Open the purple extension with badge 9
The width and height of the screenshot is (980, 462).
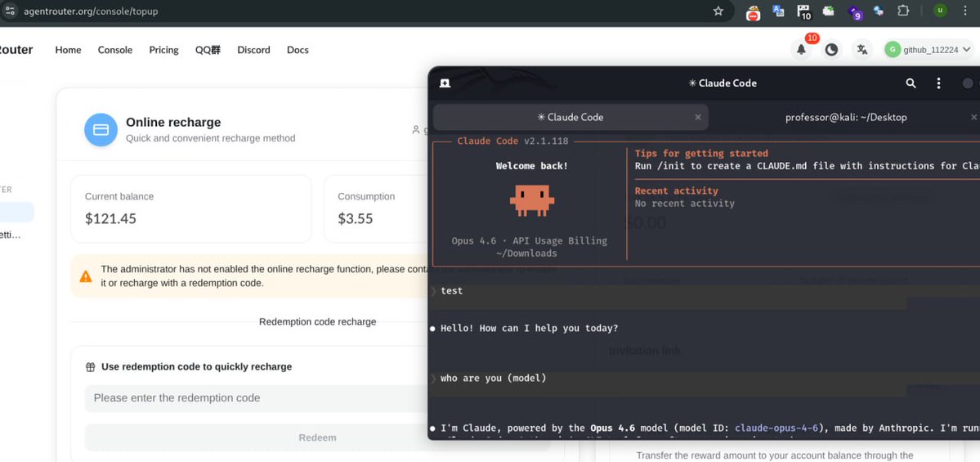pyautogui.click(x=854, y=12)
